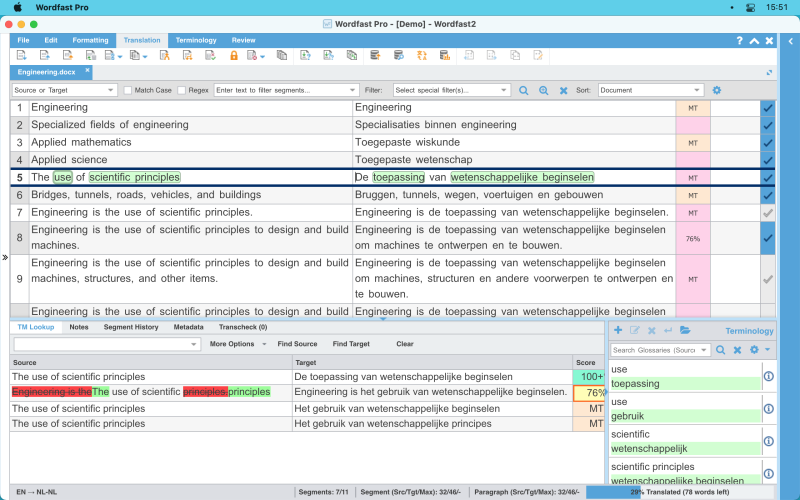Open the 'Select special filter(s)' dropdown
This screenshot has height=500, width=800.
452,90
